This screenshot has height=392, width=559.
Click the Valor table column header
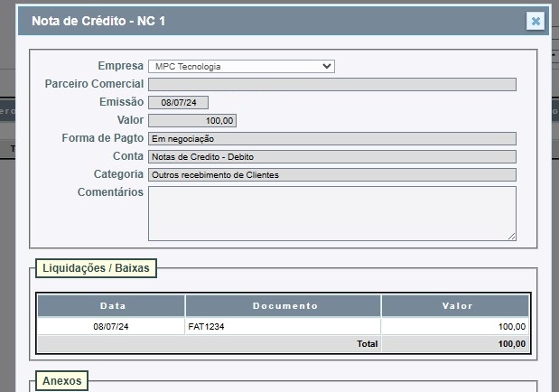click(x=456, y=305)
